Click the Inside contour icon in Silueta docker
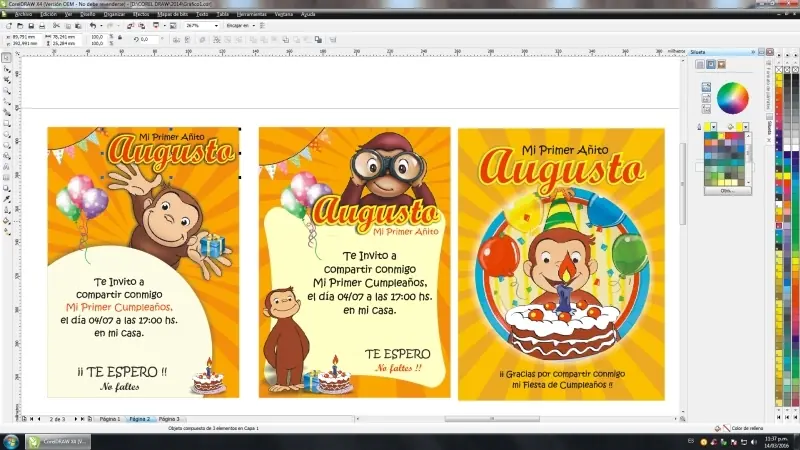The height and width of the screenshot is (450, 800). 711,64
